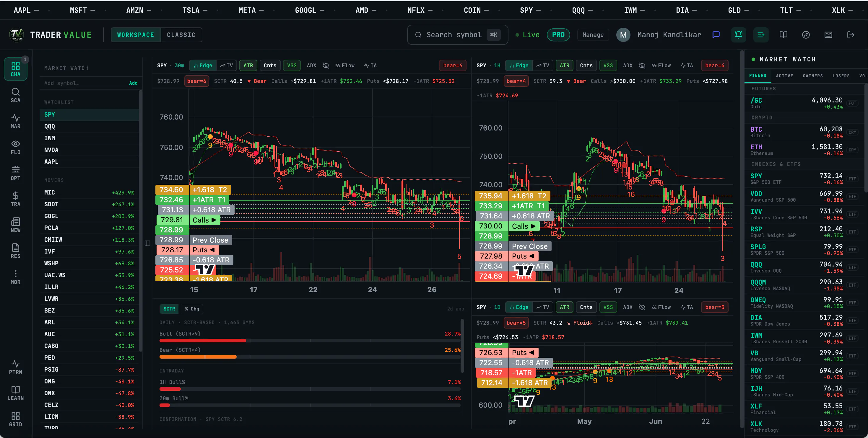Toggle Flow on SPY 1H chart
This screenshot has height=438, width=868.
pyautogui.click(x=661, y=65)
